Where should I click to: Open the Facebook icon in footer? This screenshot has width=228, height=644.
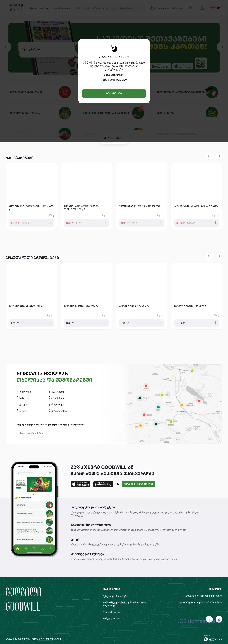coord(209,619)
